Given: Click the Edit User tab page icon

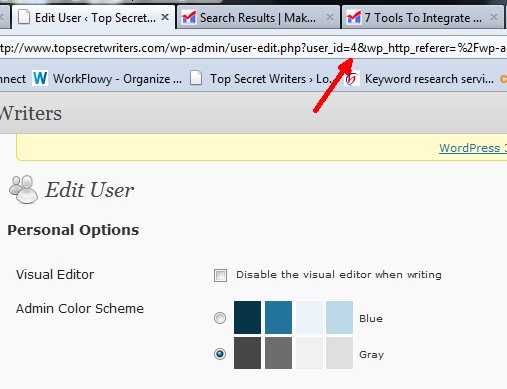Looking at the screenshot, I should pyautogui.click(x=24, y=17).
